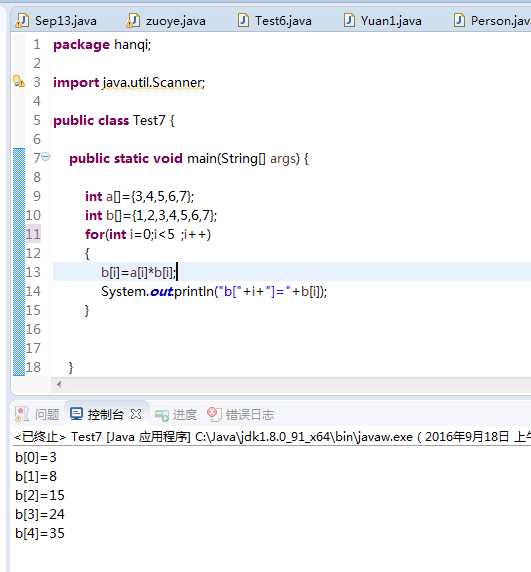The width and height of the screenshot is (531, 572).
Task: Click the console output 'b[0]=3'
Action: click(36, 457)
